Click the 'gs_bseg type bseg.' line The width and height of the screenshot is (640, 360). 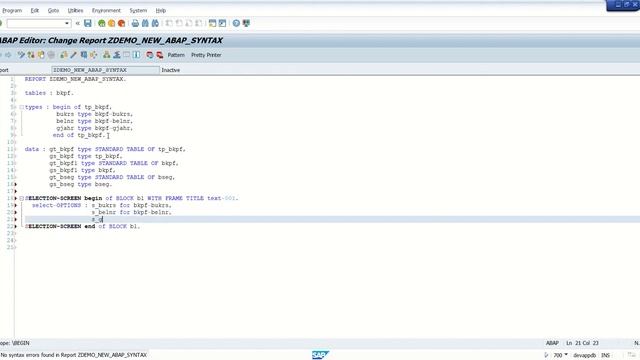click(x=81, y=184)
